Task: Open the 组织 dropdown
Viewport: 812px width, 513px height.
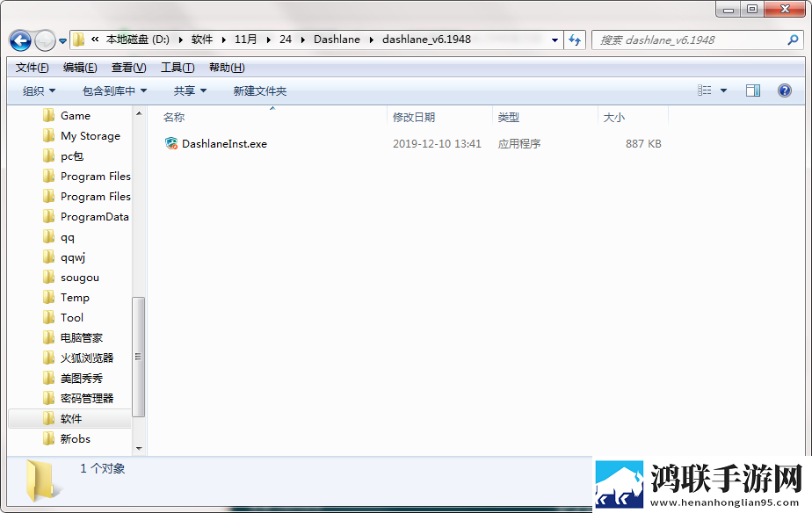Action: point(39,91)
